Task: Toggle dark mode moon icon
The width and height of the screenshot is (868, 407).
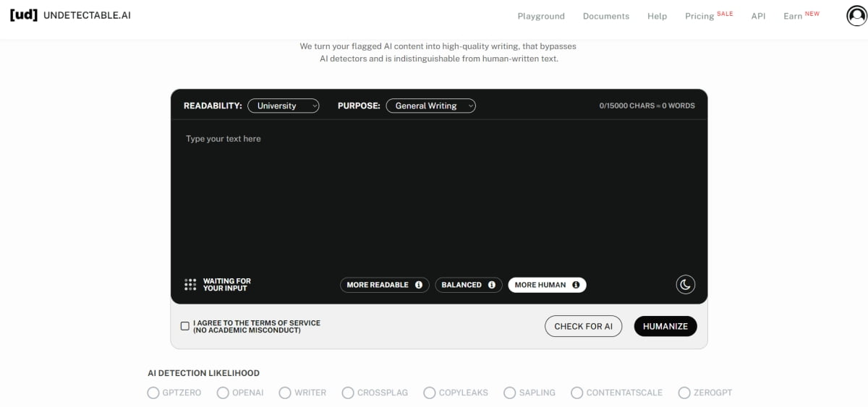Action: tap(686, 284)
